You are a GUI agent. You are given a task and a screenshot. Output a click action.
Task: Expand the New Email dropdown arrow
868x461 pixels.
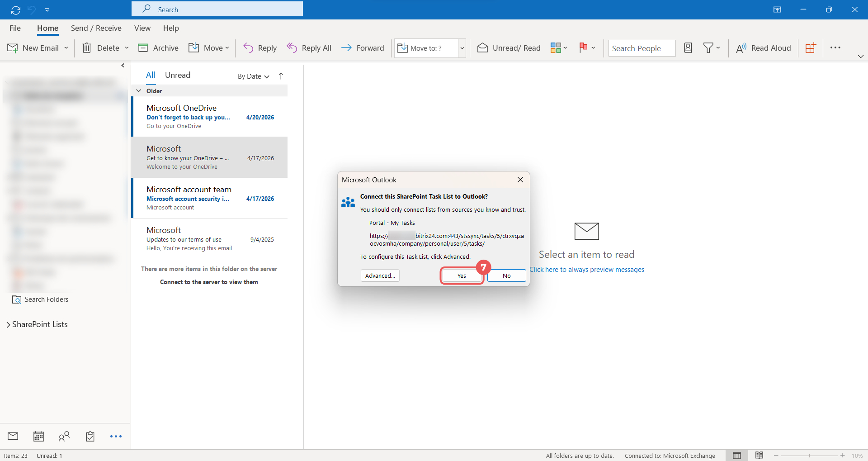[66, 48]
